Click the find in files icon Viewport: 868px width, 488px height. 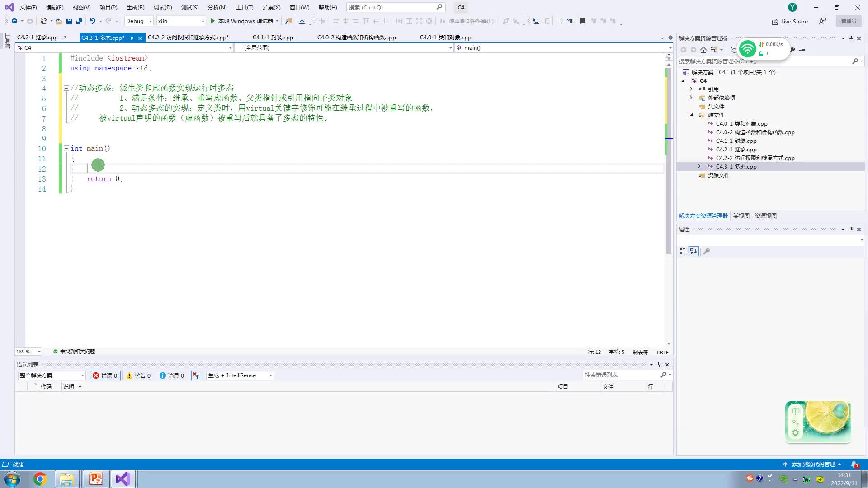288,21
